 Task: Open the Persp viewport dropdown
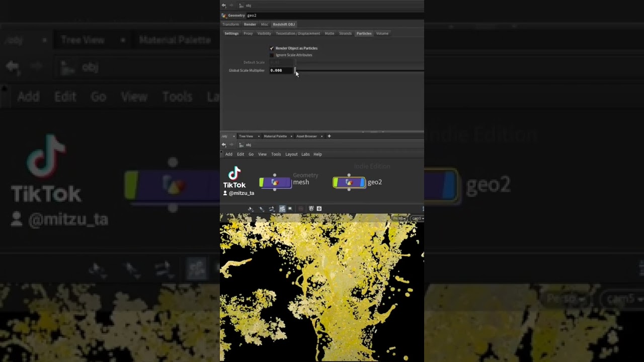[x=399, y=218]
